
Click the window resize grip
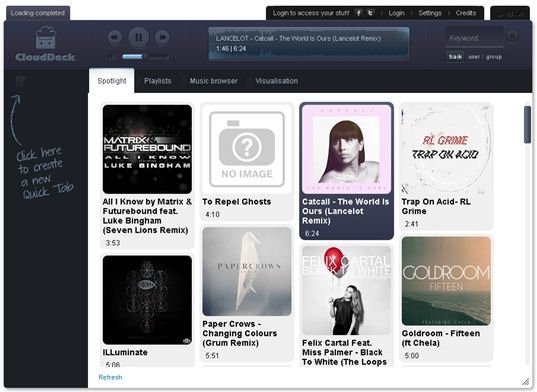click(526, 381)
